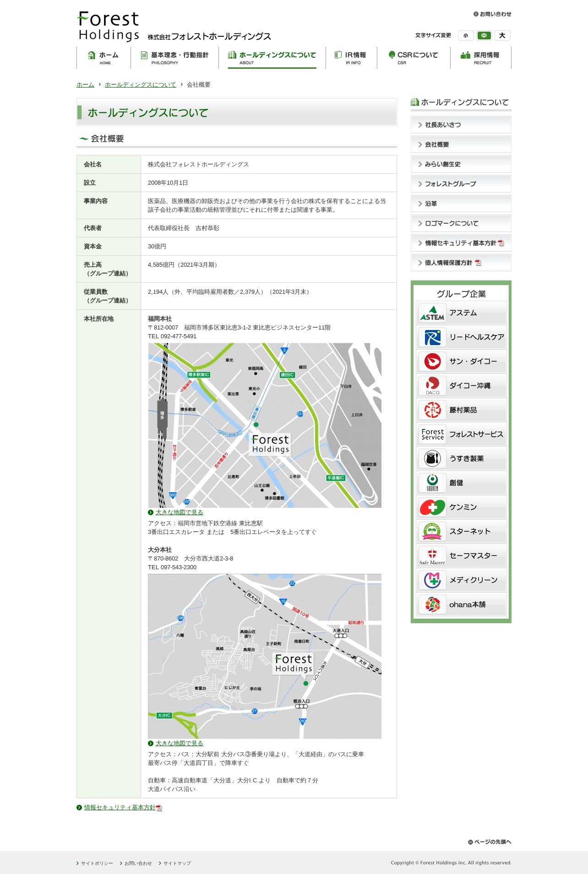588x874 pixels.
Task: Open 社長あいさつ sidebar item
Action: 461,125
